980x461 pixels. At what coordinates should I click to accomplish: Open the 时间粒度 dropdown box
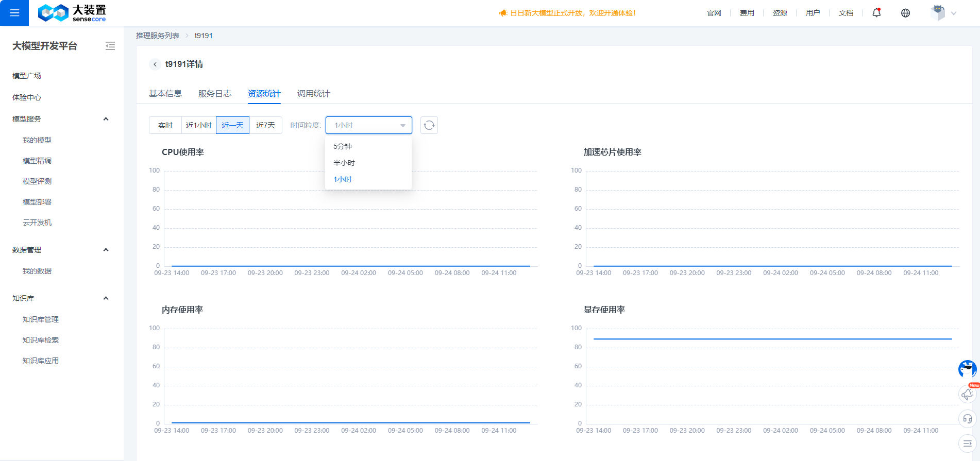tap(369, 125)
